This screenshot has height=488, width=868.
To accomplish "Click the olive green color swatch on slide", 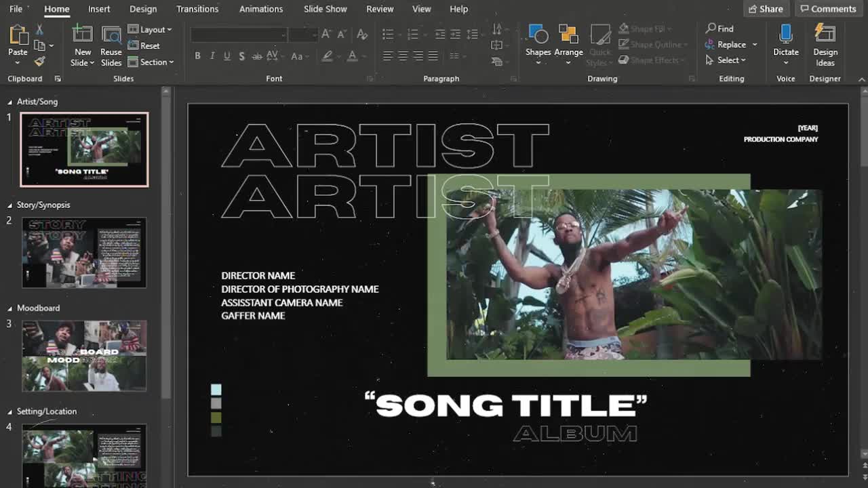I will pos(216,418).
